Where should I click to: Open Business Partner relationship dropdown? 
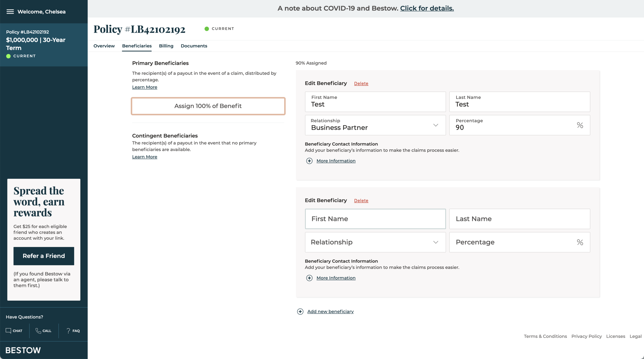coord(375,125)
